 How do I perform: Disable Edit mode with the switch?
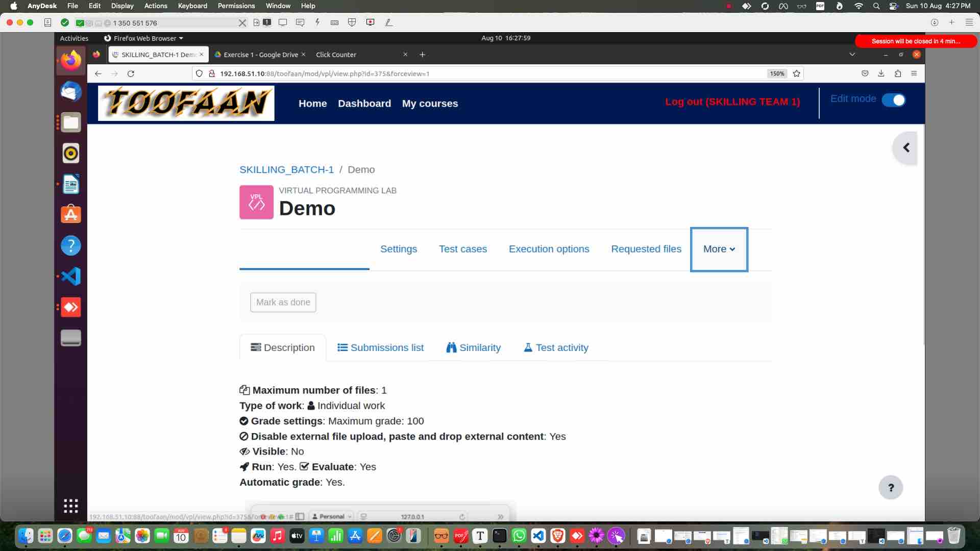[894, 100]
